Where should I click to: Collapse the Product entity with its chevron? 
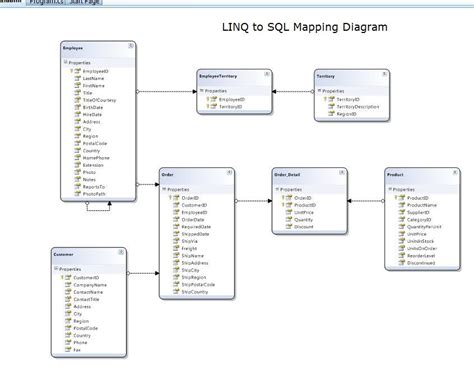(455, 172)
